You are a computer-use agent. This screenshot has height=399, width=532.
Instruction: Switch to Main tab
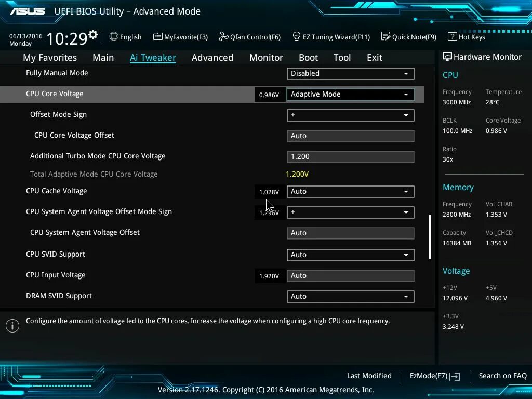tap(103, 58)
